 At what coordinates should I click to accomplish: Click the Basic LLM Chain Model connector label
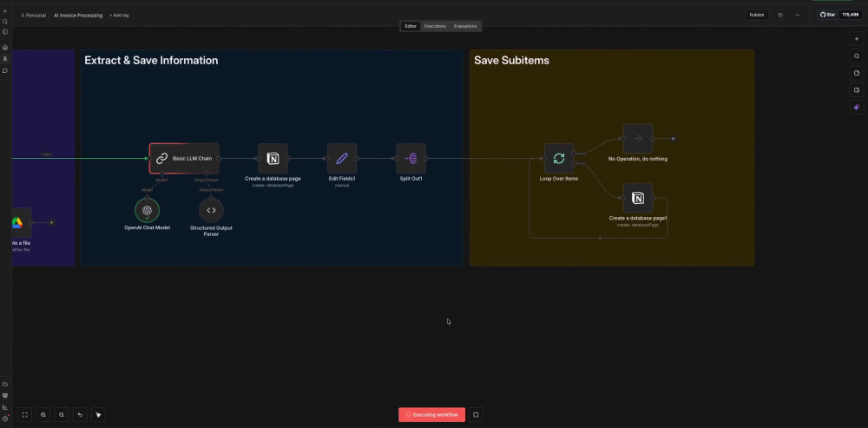coord(162,180)
